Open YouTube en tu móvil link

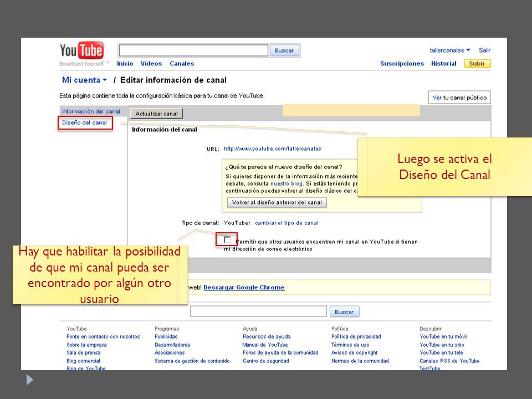pyautogui.click(x=443, y=336)
